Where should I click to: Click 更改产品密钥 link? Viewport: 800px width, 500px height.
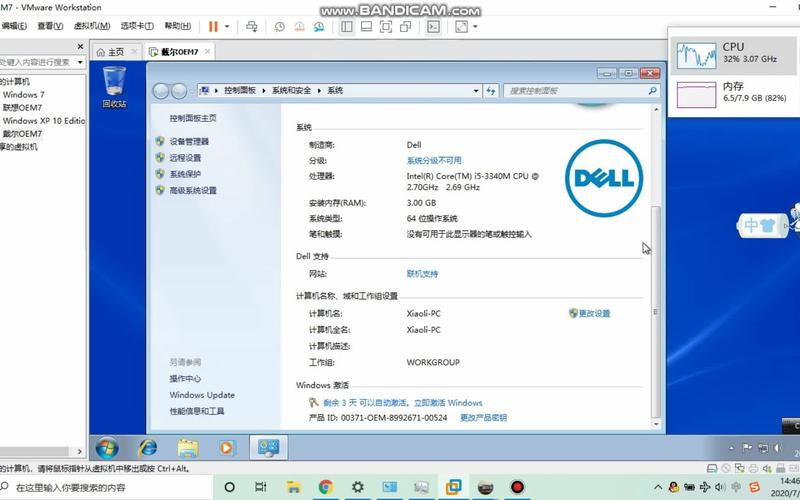click(484, 417)
